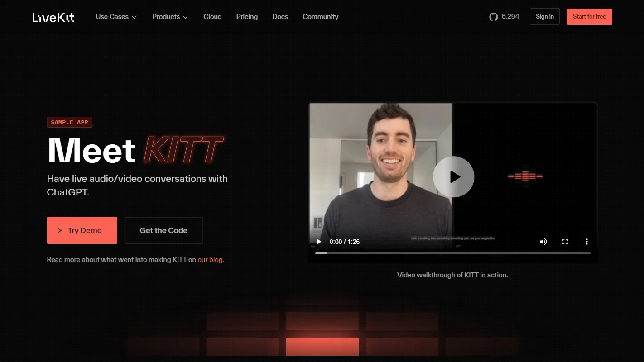
Task: Click the Get the Code button
Action: tap(163, 230)
